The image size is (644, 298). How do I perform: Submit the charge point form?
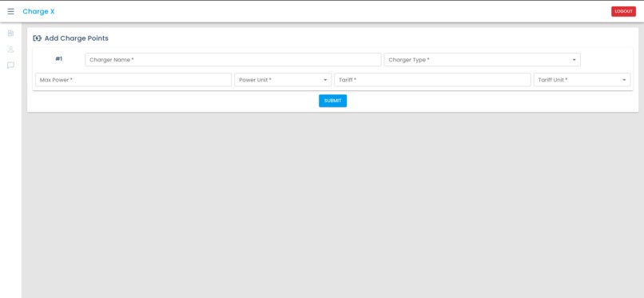[x=332, y=101]
